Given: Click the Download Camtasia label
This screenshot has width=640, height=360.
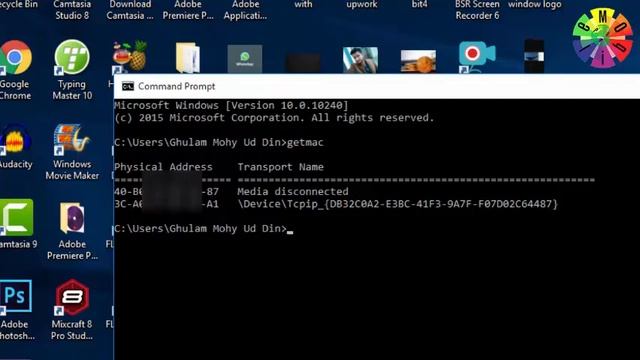Looking at the screenshot, I should click(x=130, y=10).
